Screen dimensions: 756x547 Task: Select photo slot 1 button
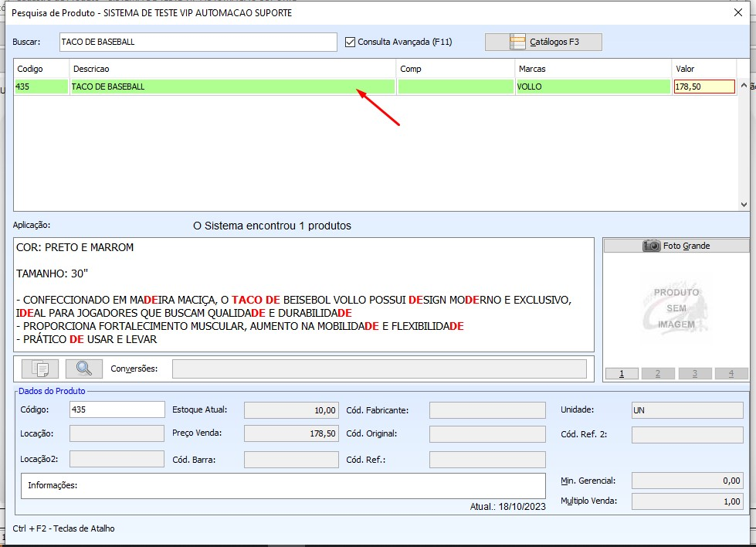622,373
